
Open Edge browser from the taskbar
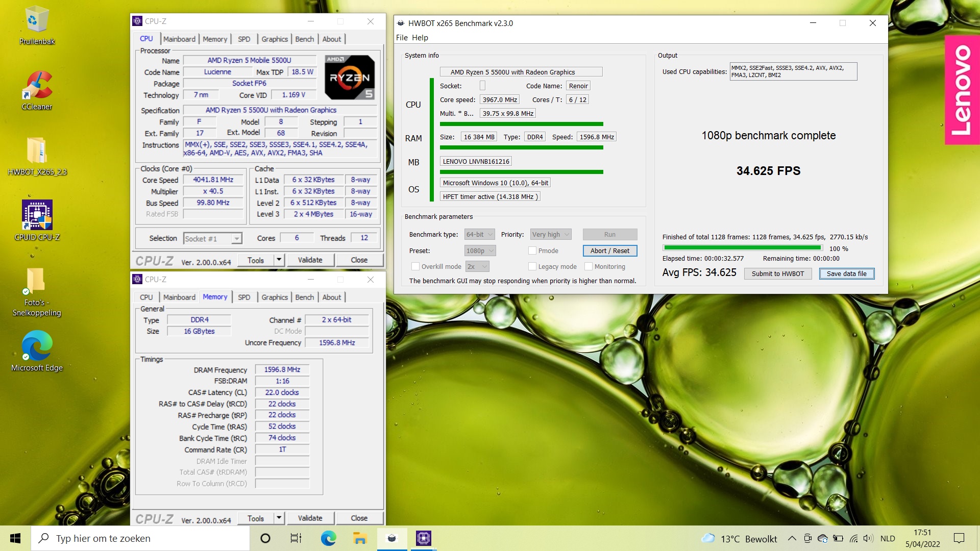click(x=328, y=538)
